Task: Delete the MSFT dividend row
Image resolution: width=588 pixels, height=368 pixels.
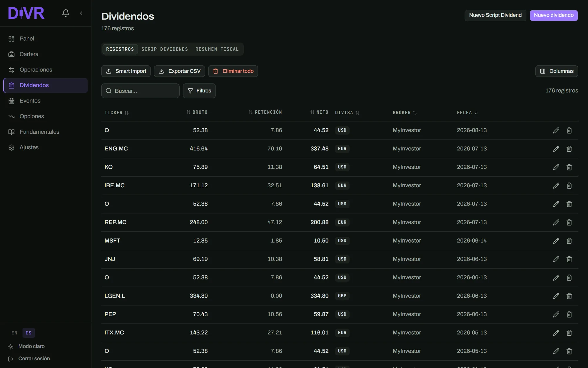Action: pos(569,241)
